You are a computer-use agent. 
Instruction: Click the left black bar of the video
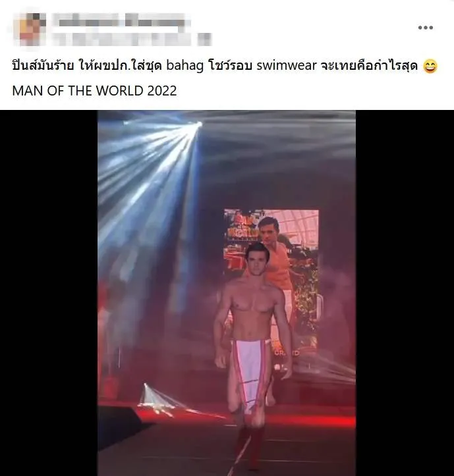click(49, 293)
